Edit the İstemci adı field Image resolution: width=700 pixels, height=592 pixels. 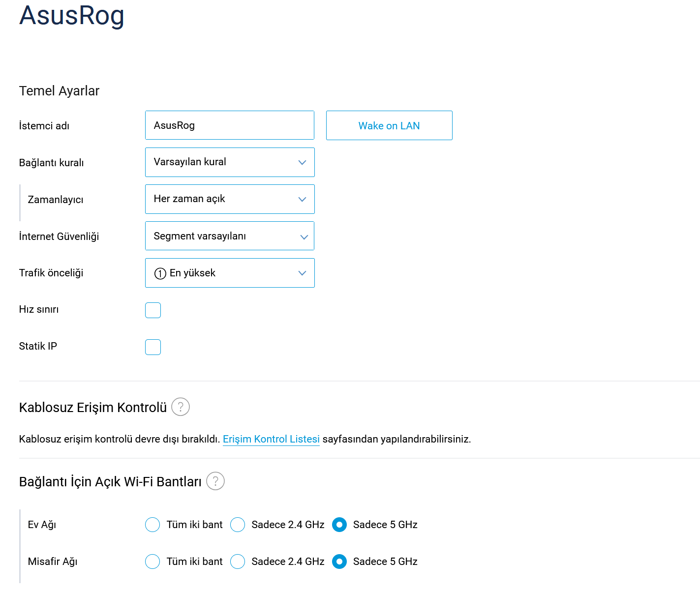230,125
